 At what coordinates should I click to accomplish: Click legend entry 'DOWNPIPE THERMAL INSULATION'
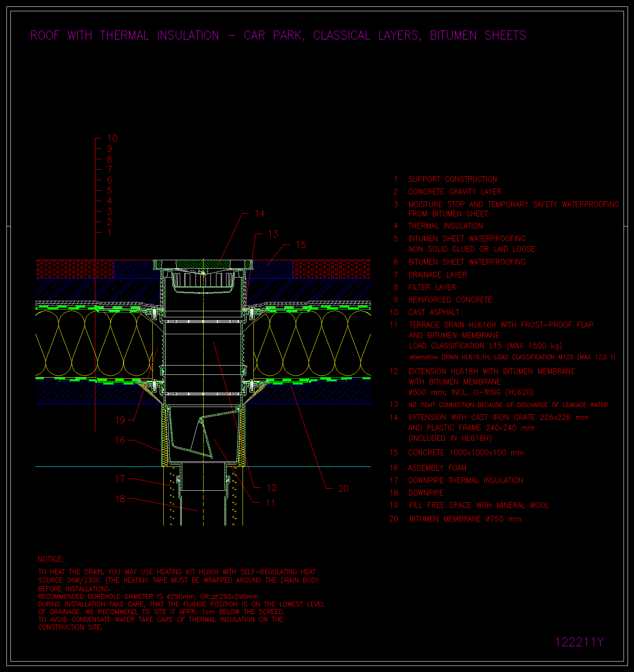pyautogui.click(x=466, y=481)
